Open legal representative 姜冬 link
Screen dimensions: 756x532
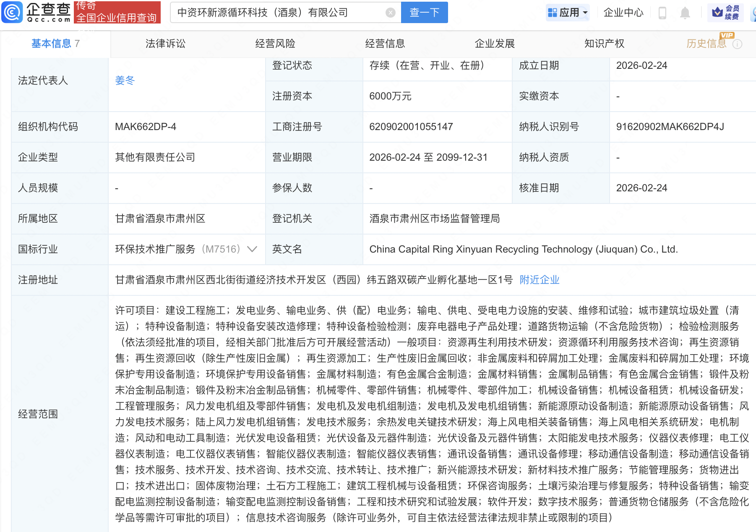[x=125, y=81]
